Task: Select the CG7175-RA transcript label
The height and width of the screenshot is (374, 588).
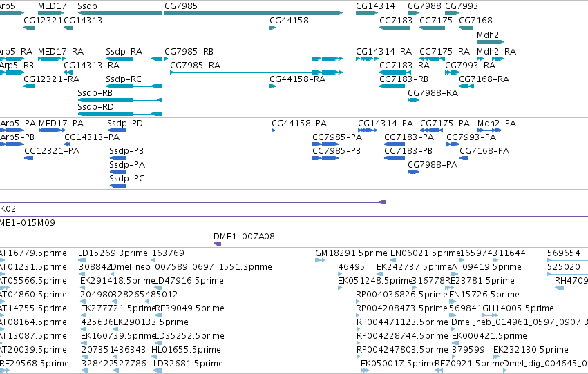Action: (445, 51)
